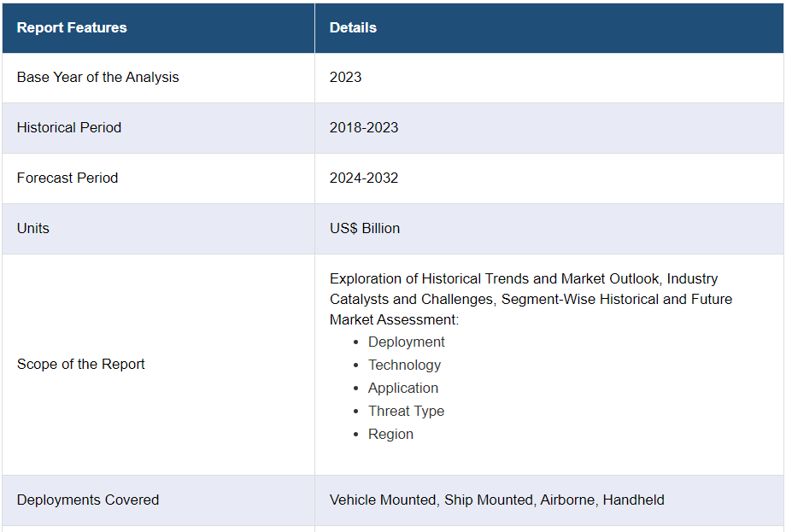Viewport: 786px width, 532px height.
Task: Click the Segment-Wise Historical and Future text line
Action: tap(615, 300)
